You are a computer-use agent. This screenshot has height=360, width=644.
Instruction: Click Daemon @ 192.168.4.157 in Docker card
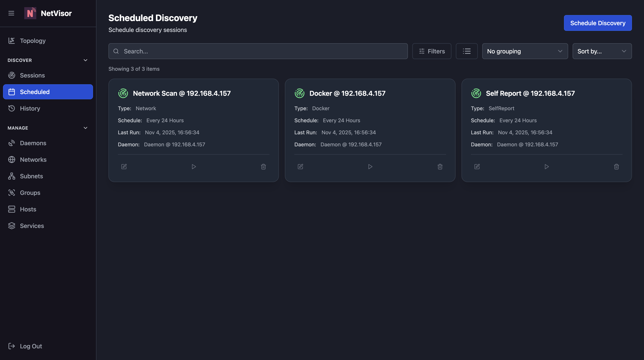click(x=351, y=145)
